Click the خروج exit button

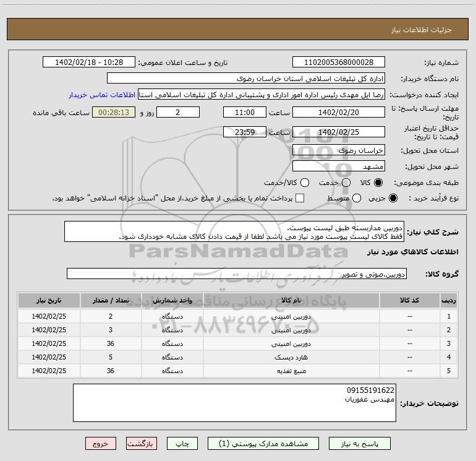click(x=101, y=444)
